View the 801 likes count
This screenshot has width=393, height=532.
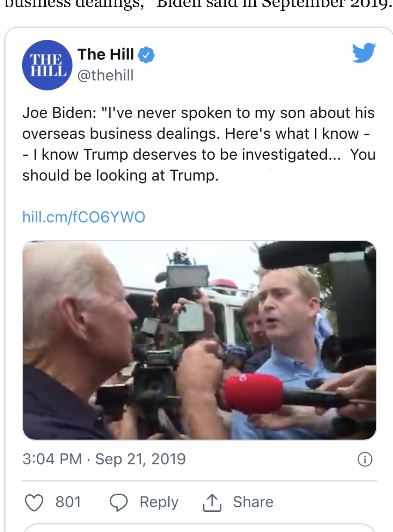(x=68, y=502)
